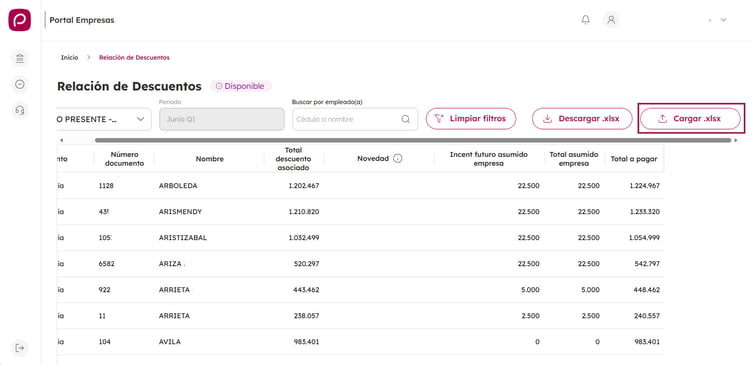Click the logout icon in sidebar
Screen dimensions: 752x365
(20, 348)
